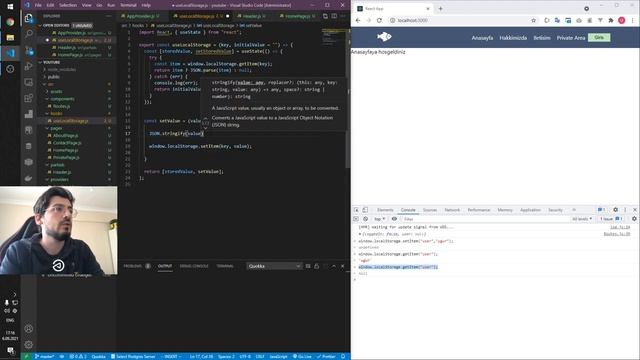Open the Anasayfa link in site navbar
The image size is (640, 360).
[482, 38]
